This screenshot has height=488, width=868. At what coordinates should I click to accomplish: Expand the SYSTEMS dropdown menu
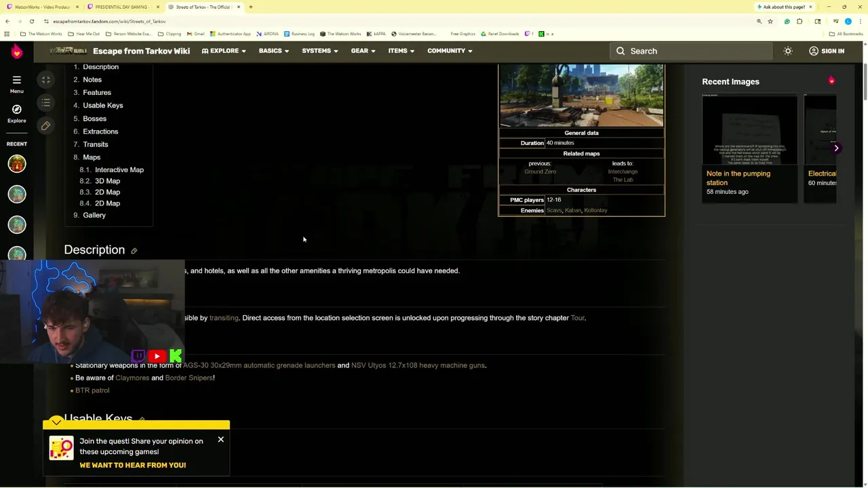[319, 51]
